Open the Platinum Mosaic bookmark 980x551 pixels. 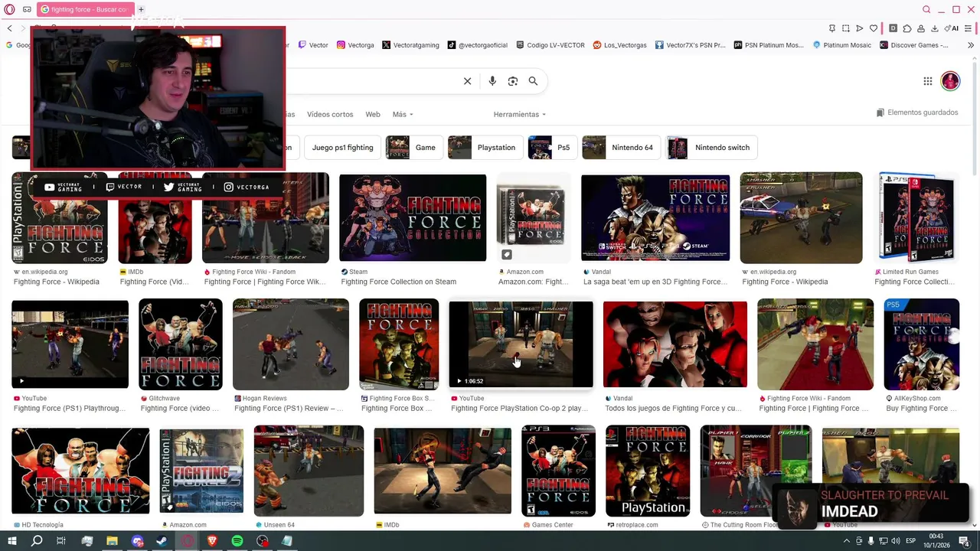[x=841, y=45]
